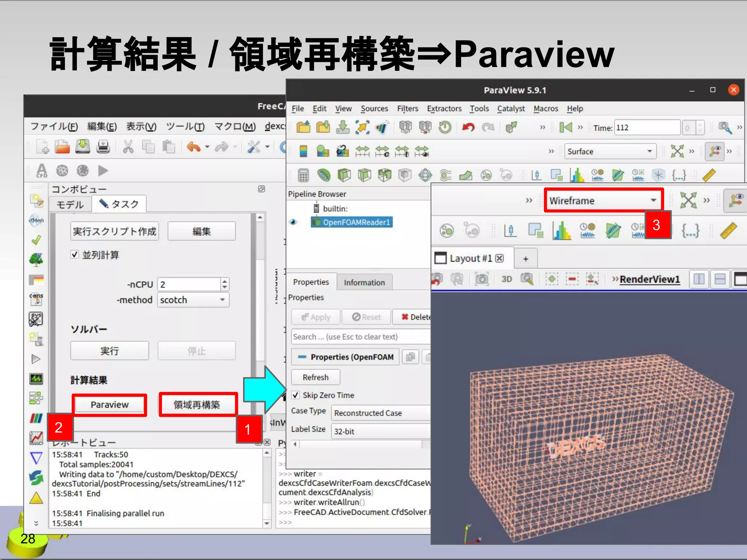Image resolution: width=747 pixels, height=560 pixels.
Task: Click the ParaView Rescale to Data Range icon
Action: pyautogui.click(x=362, y=151)
